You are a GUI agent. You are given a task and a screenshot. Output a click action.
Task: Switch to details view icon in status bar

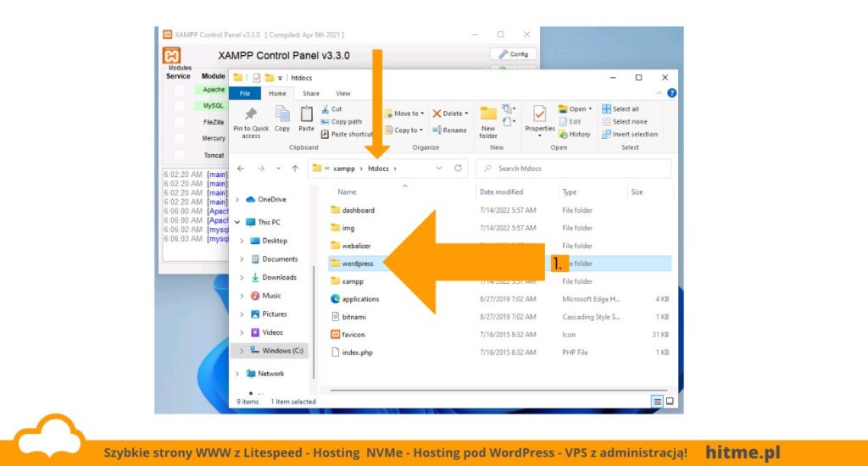pos(657,402)
